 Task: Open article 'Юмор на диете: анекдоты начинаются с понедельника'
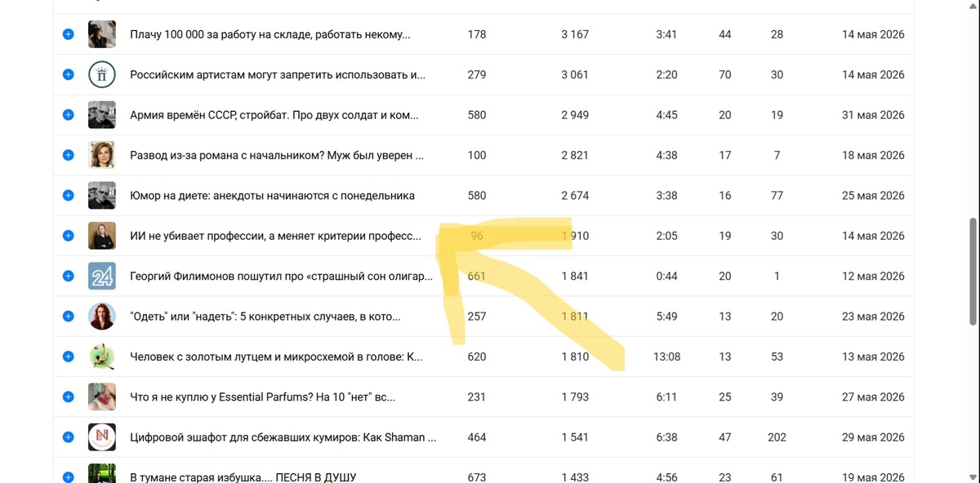click(273, 196)
